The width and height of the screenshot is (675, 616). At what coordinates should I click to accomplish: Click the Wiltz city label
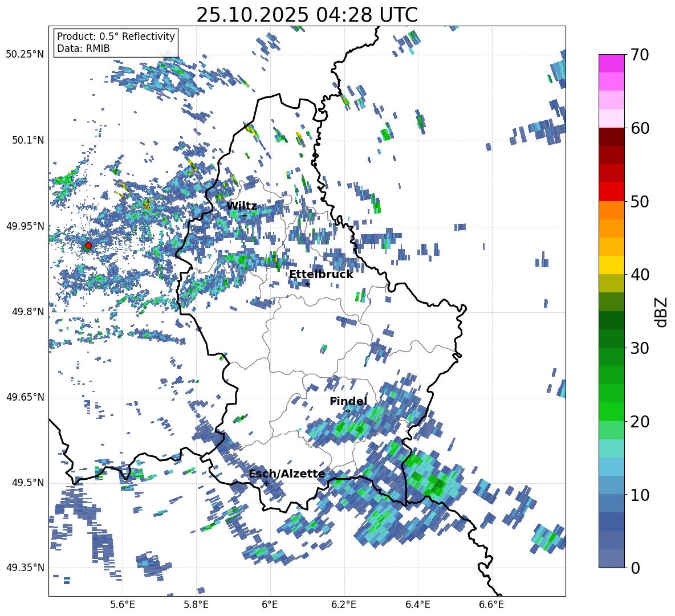[x=242, y=206]
